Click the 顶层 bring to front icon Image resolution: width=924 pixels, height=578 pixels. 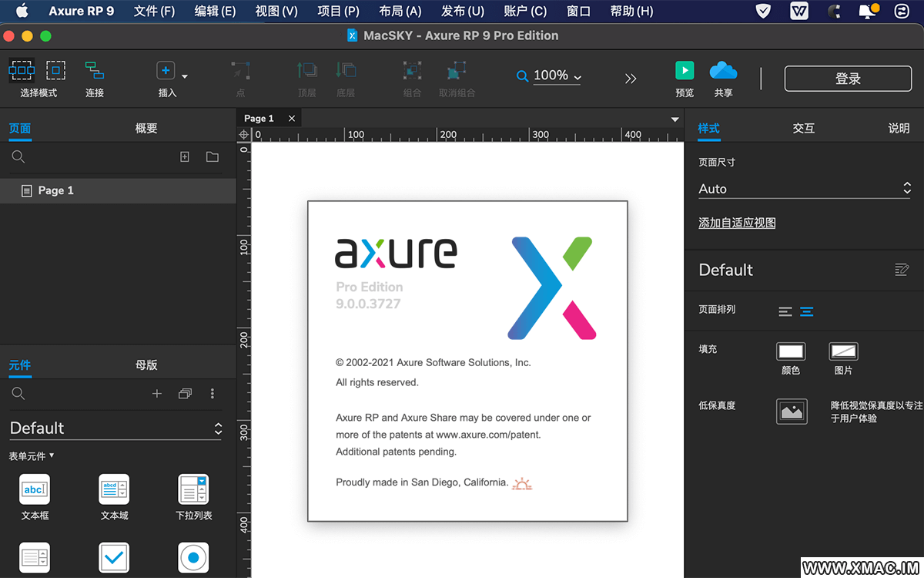(306, 70)
